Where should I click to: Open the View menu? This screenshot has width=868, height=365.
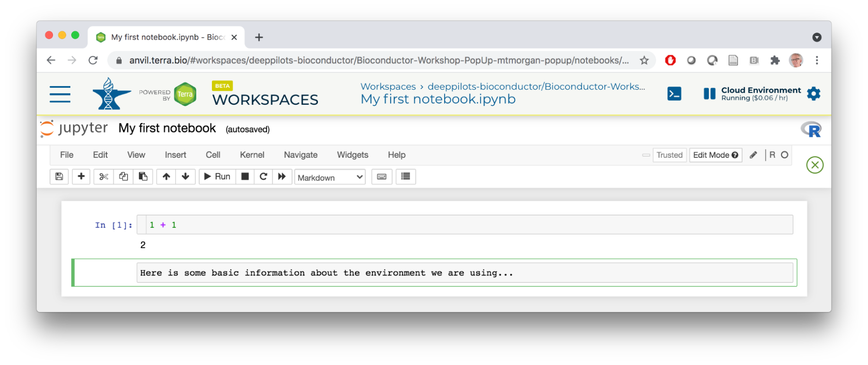tap(136, 155)
